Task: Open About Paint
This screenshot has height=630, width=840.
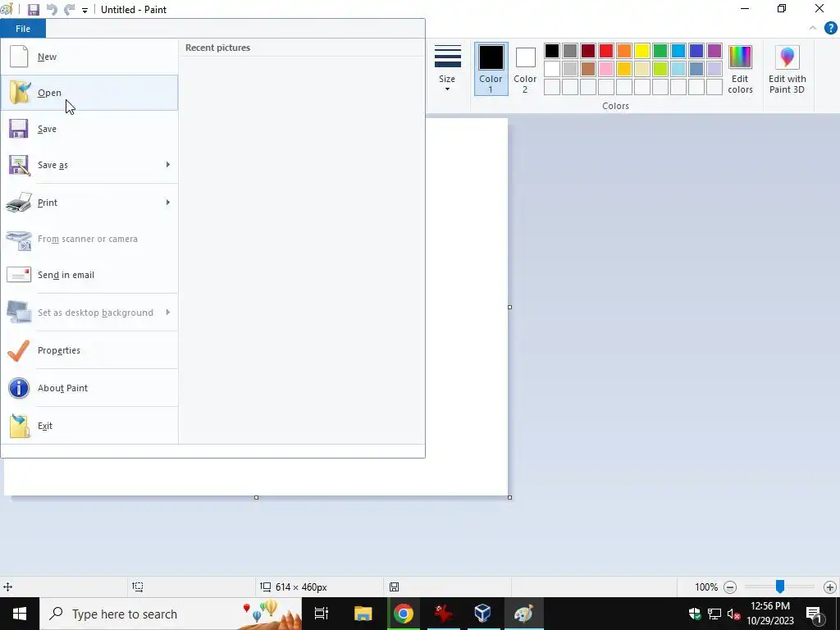Action: click(89, 388)
